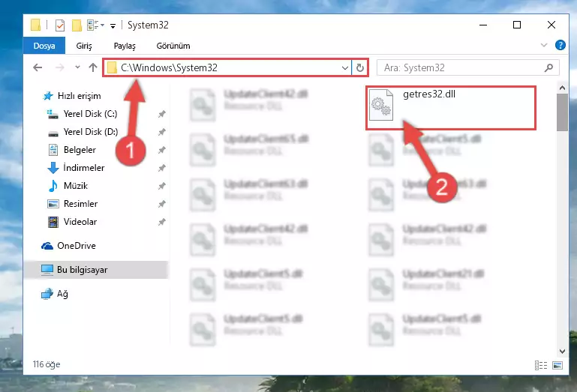Click the folder icon in title bar
This screenshot has width=577, height=392.
[x=36, y=25]
